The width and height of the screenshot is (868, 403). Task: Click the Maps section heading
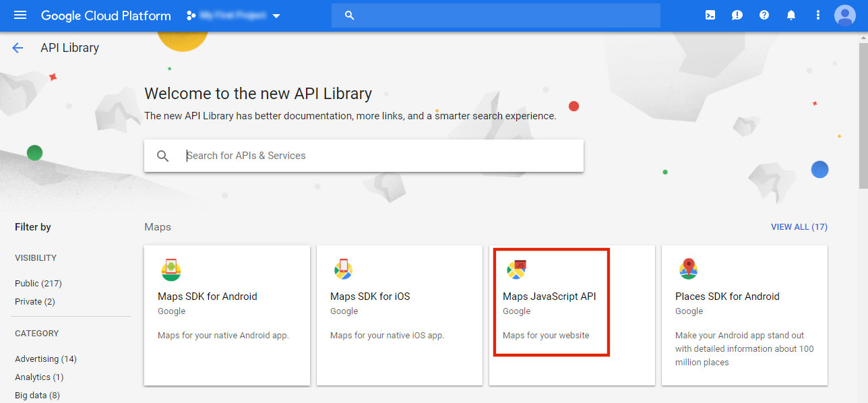click(x=158, y=227)
